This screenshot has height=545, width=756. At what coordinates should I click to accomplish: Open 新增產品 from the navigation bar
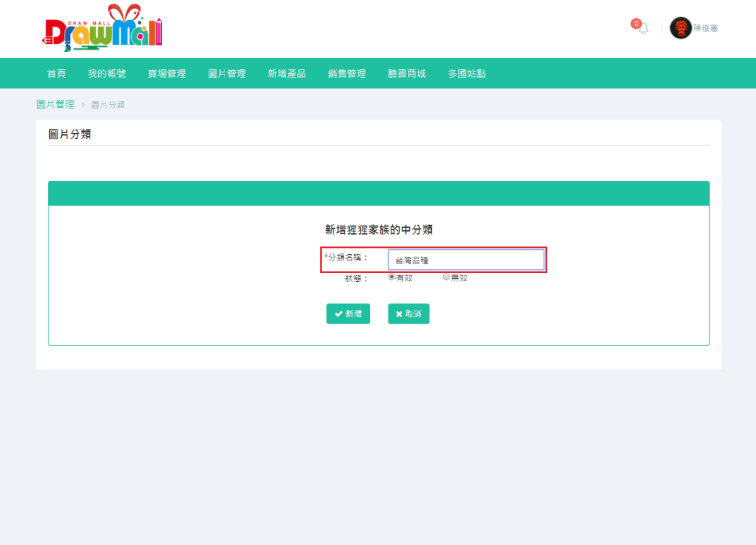[286, 73]
